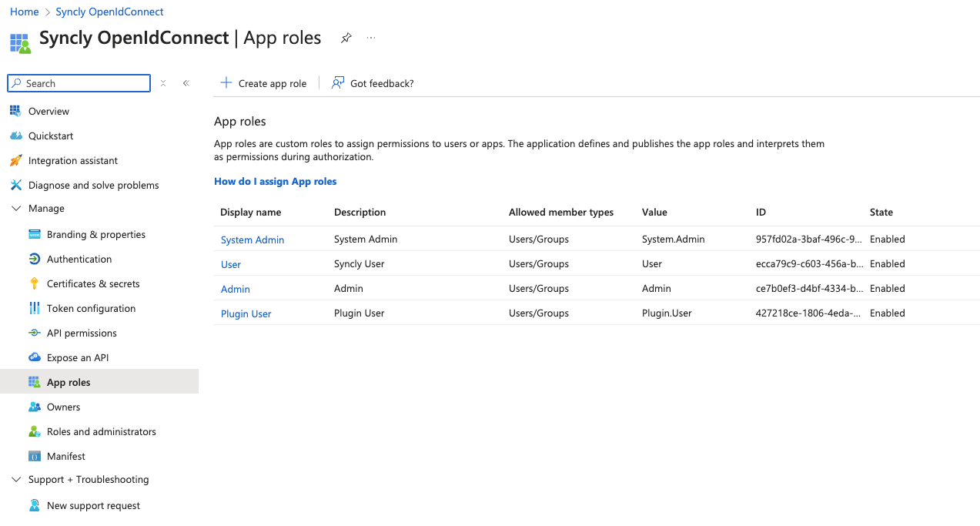Viewport: 980px width, 526px height.
Task: Go to Home breadcrumb
Action: 25,12
